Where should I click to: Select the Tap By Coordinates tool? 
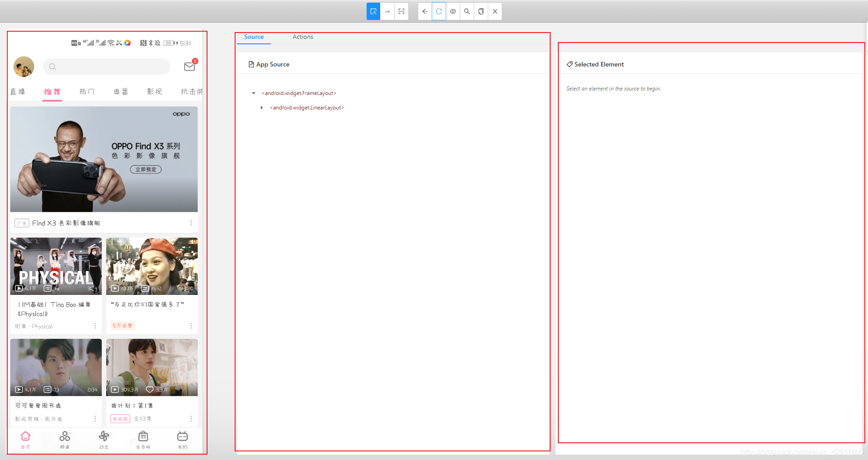(x=401, y=11)
